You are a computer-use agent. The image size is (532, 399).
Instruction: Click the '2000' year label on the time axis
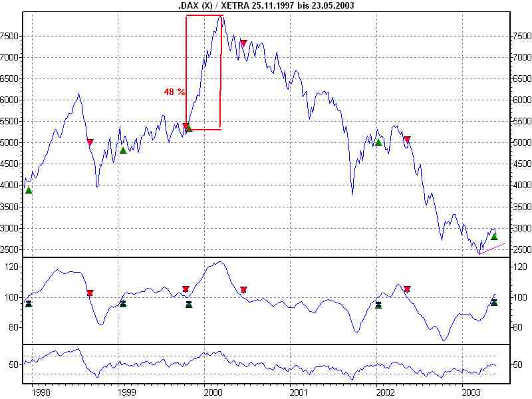213,392
